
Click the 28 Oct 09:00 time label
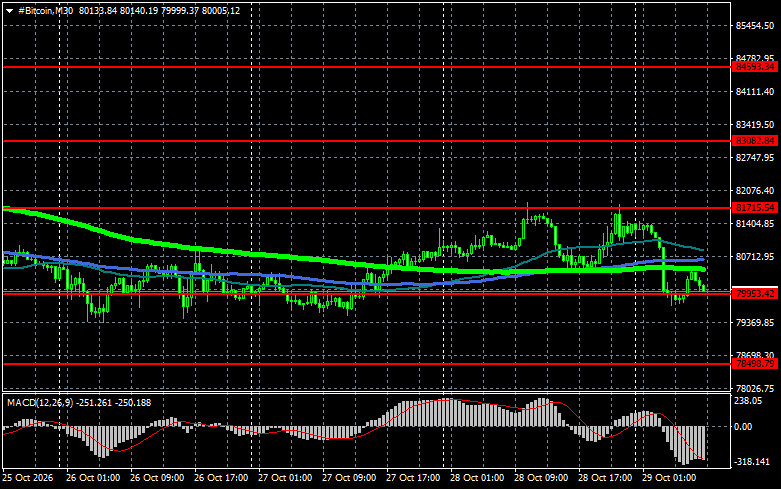[x=541, y=478]
